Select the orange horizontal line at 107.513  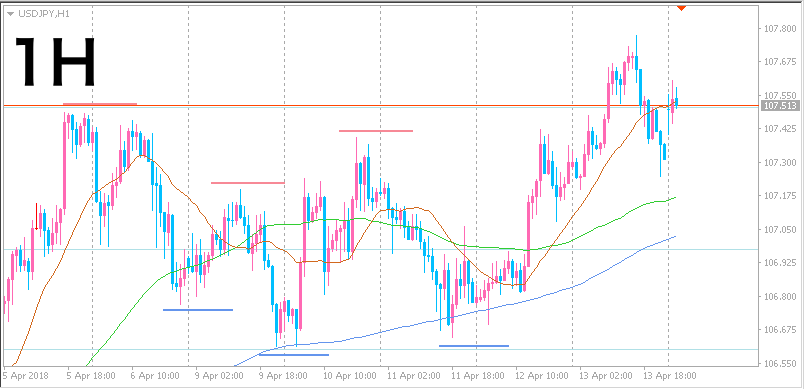coord(379,106)
